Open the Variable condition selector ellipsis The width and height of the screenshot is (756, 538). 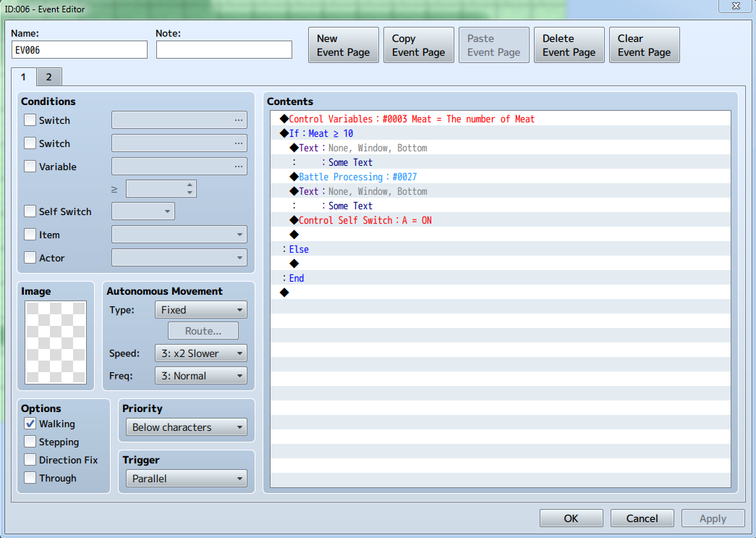239,167
